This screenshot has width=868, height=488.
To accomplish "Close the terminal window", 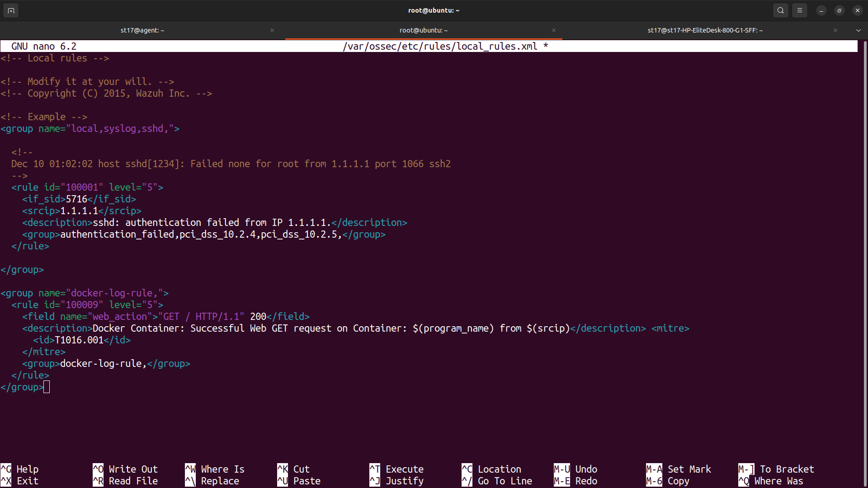I will point(858,10).
